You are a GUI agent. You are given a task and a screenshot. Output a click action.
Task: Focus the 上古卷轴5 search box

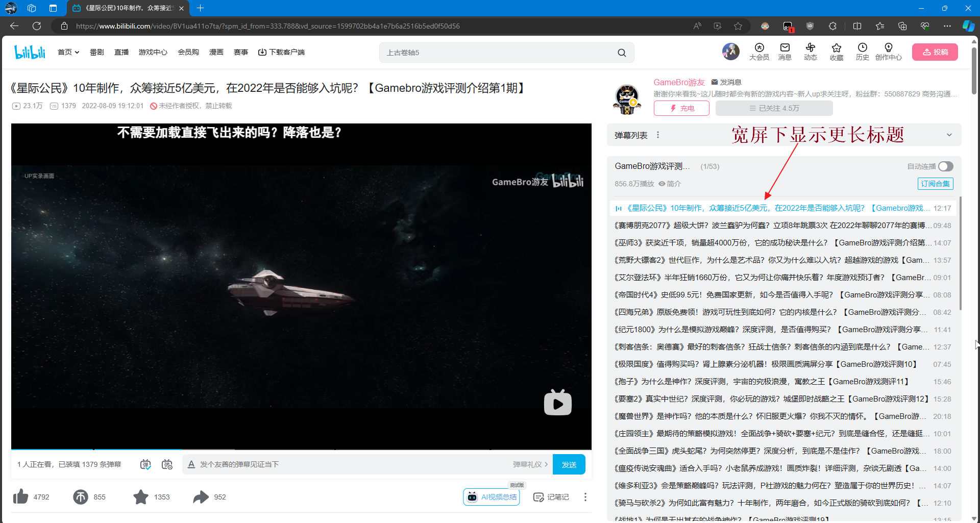point(498,53)
